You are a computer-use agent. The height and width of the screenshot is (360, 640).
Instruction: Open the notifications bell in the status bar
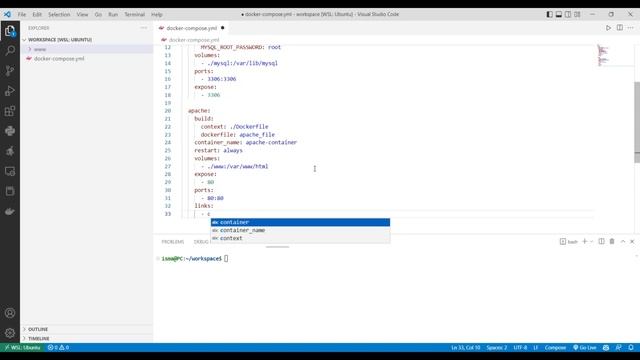(x=631, y=348)
